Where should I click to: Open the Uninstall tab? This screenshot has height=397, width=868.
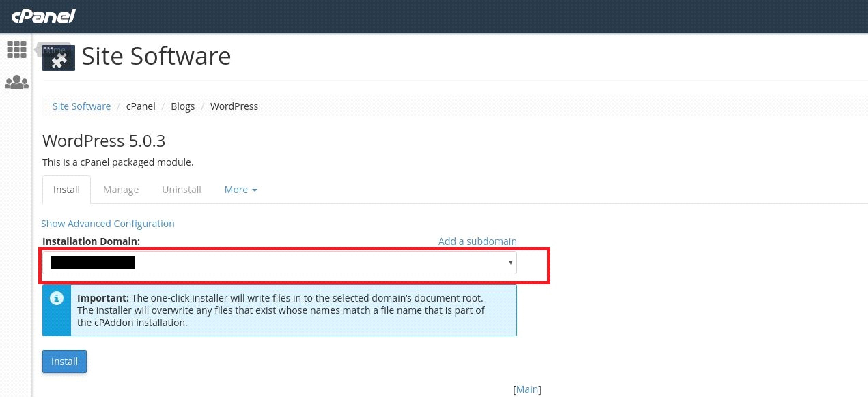pos(182,190)
